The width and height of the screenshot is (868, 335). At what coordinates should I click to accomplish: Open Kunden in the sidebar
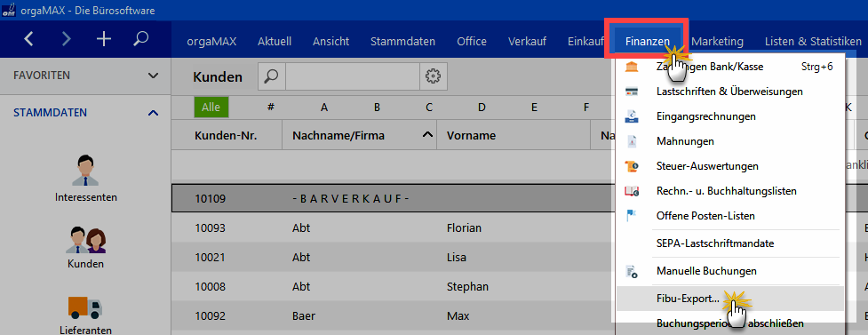click(86, 248)
